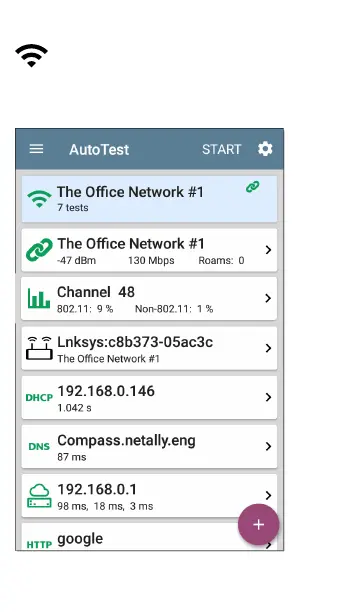
Task: Expand the Channel 48 chevron
Action: coord(268,299)
